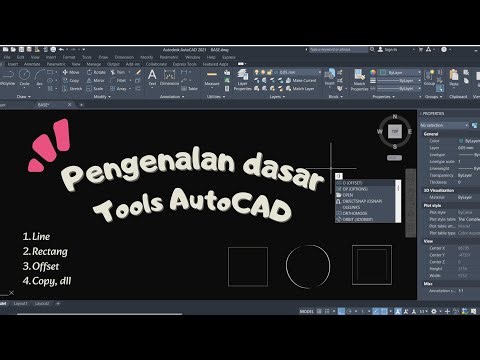The width and height of the screenshot is (480, 360).
Task: Click the Fillet tool
Action: (x=118, y=80)
